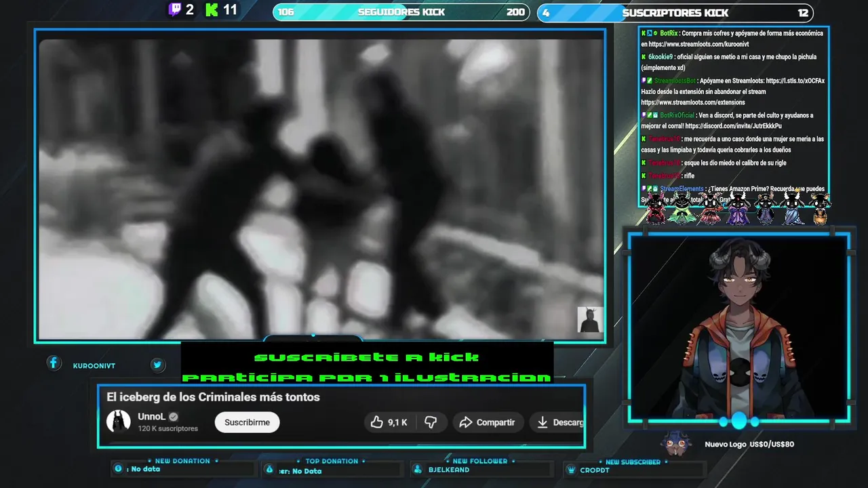Click the green-dressed chibi mascot
This screenshot has height=488, width=868.
[x=682, y=209]
